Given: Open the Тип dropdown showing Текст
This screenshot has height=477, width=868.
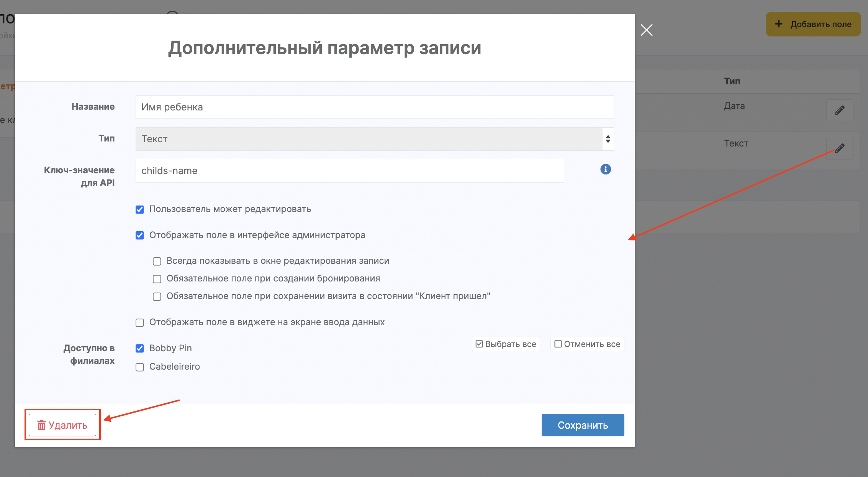Looking at the screenshot, I should tap(368, 139).
